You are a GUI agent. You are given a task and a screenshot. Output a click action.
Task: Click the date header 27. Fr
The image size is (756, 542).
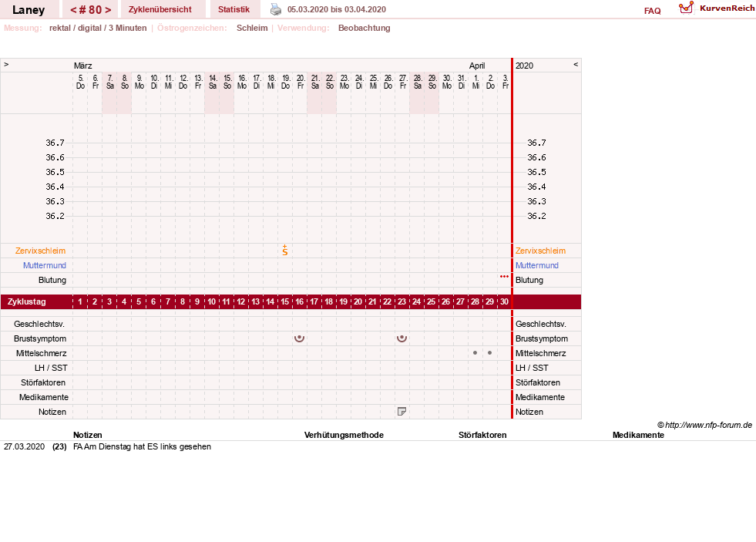click(403, 82)
